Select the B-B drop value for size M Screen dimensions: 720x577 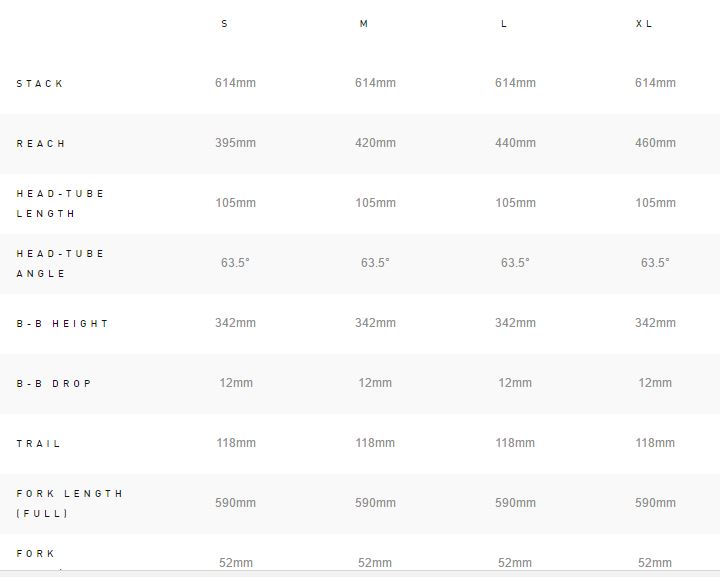coord(375,383)
